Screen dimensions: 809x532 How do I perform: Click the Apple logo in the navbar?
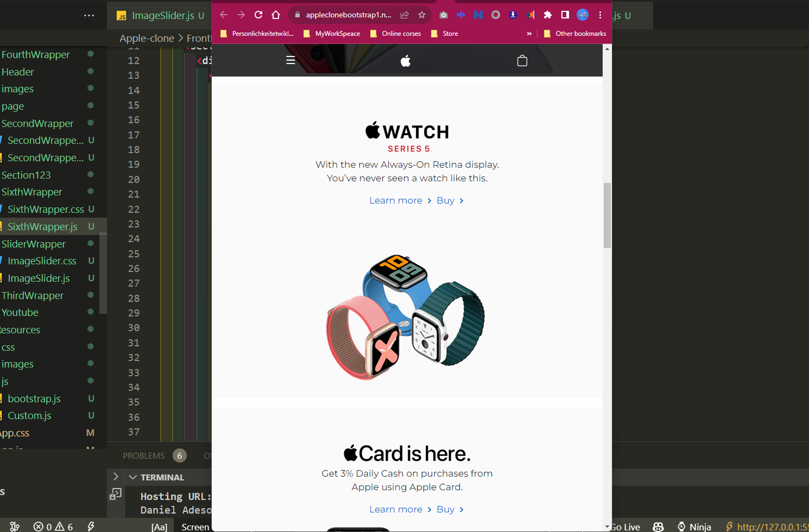point(406,61)
